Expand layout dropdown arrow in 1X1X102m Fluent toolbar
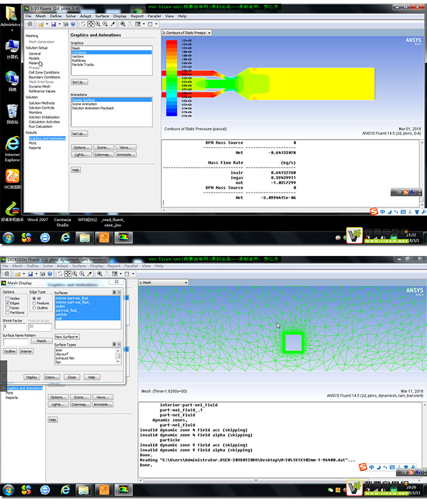Viewport: 427px width, 504px height. 120,274
